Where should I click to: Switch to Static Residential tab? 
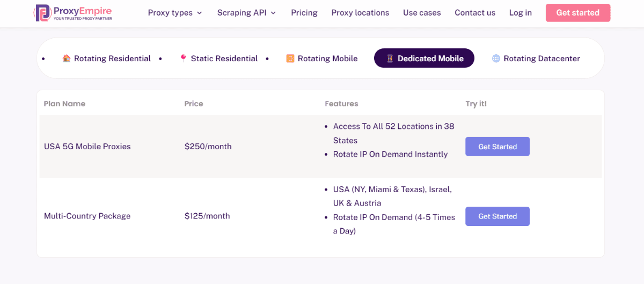(x=218, y=59)
